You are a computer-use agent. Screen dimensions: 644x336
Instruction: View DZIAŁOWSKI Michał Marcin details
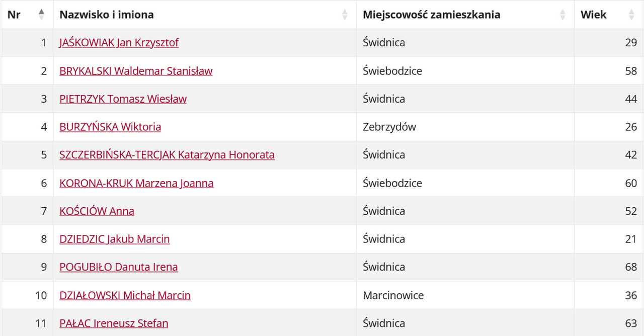(x=125, y=295)
